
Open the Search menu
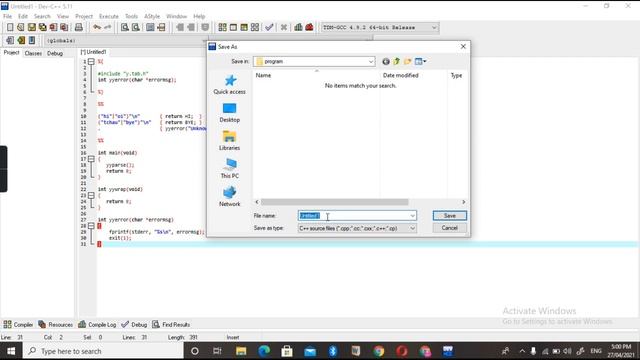pos(42,16)
